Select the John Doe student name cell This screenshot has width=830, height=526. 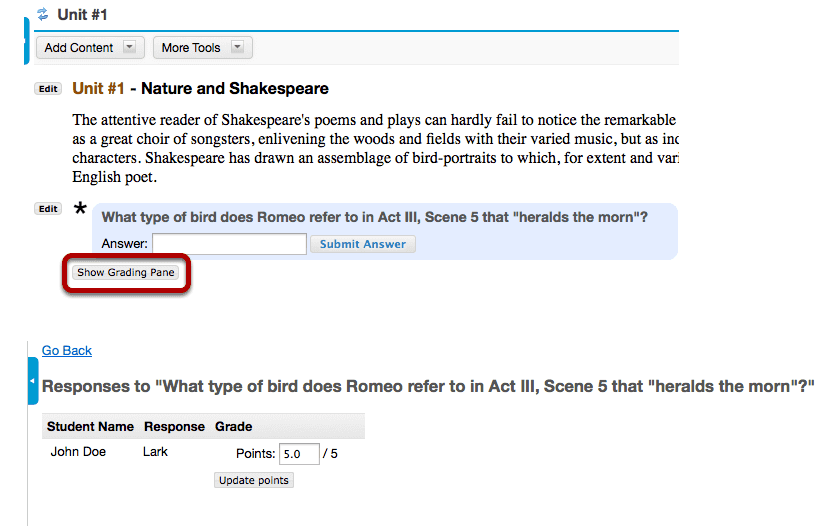point(78,452)
